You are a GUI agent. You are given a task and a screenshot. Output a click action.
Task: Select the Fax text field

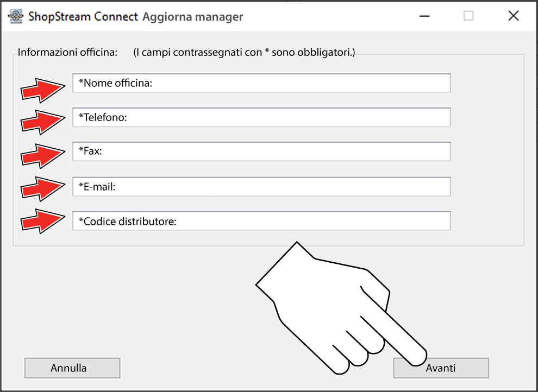tap(261, 151)
